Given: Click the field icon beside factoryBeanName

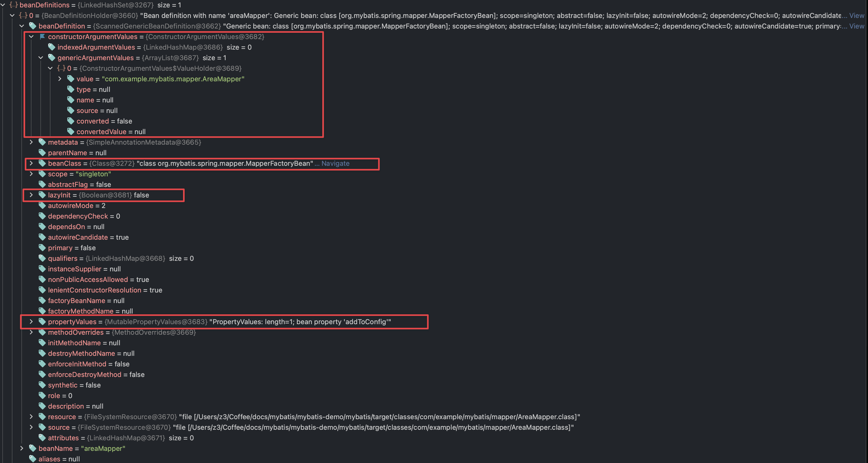Looking at the screenshot, I should pyautogui.click(x=42, y=300).
